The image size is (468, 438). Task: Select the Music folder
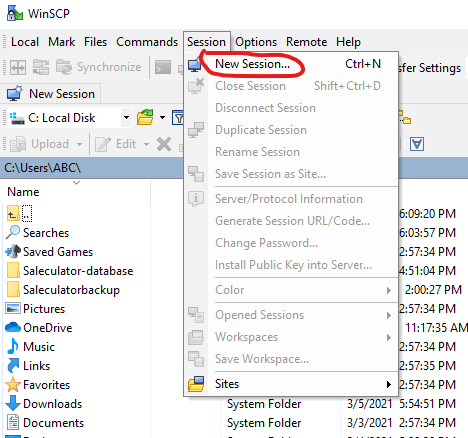pos(30,347)
